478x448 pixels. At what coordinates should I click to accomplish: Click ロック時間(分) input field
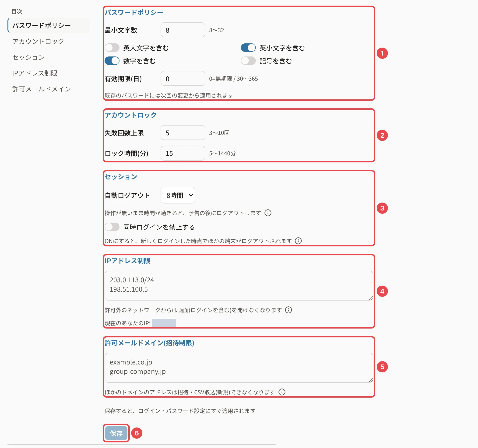click(183, 153)
